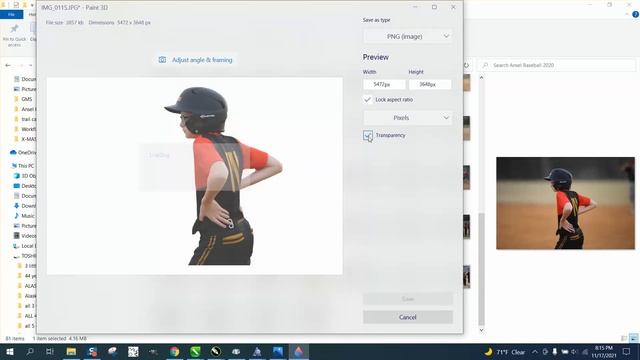Viewport: 640px width, 360px height.
Task: Click the File Explorer vertical scrollbar thumb
Action: click(481, 269)
